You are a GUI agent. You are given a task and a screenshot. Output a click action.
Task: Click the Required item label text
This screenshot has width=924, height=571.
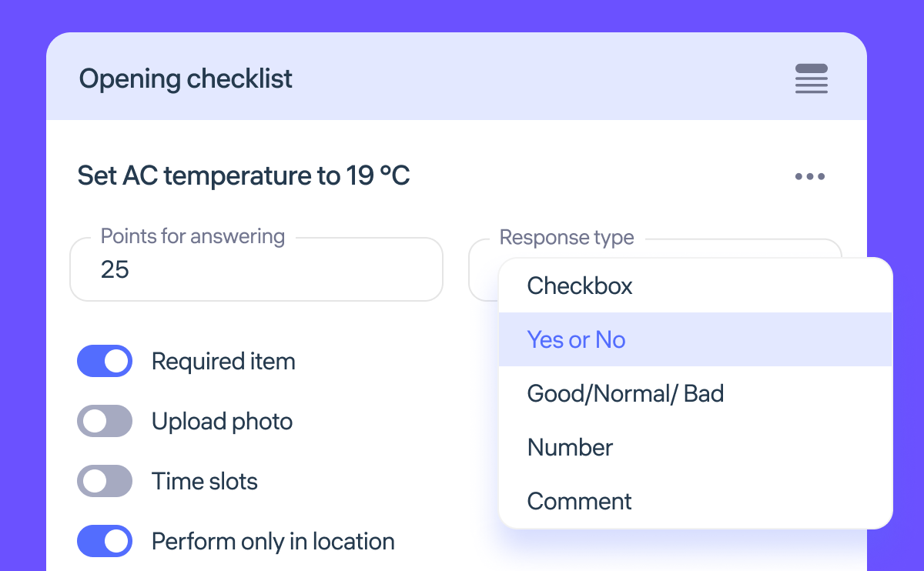point(223,361)
